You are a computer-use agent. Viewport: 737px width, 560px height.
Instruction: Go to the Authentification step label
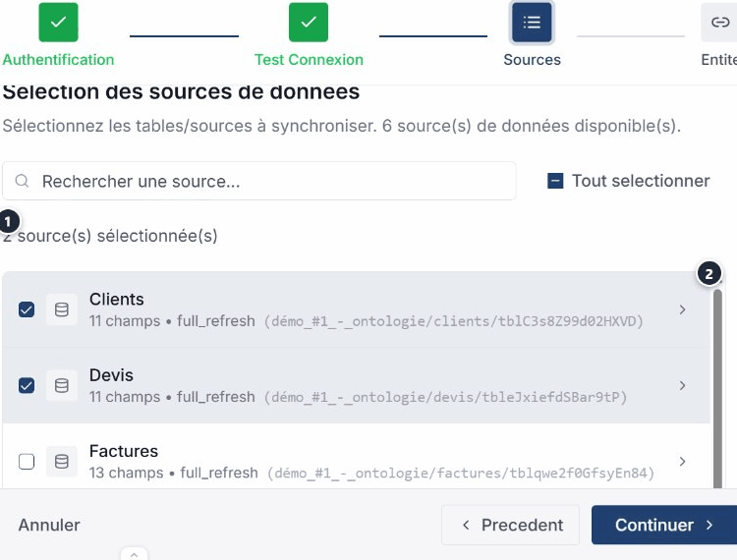click(x=58, y=59)
